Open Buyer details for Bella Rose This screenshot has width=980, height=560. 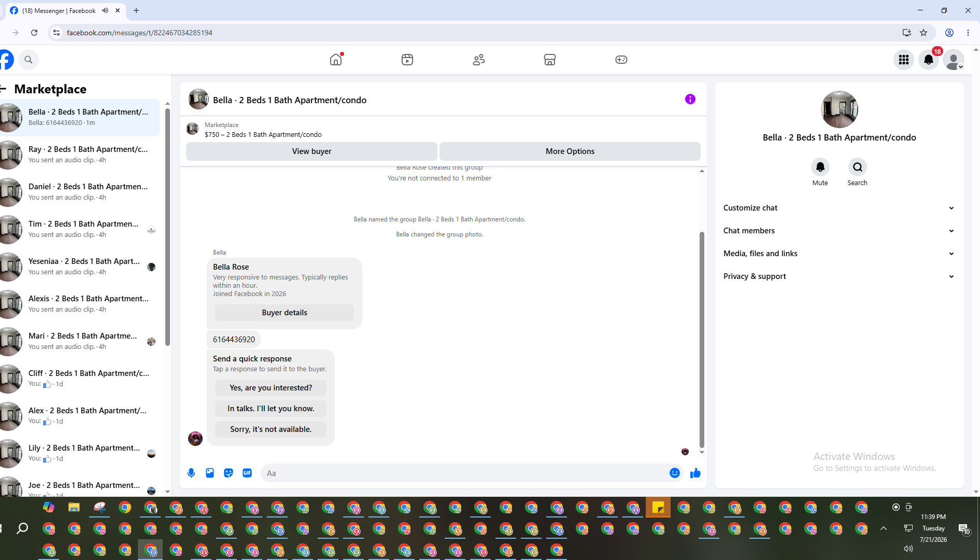[x=285, y=313]
